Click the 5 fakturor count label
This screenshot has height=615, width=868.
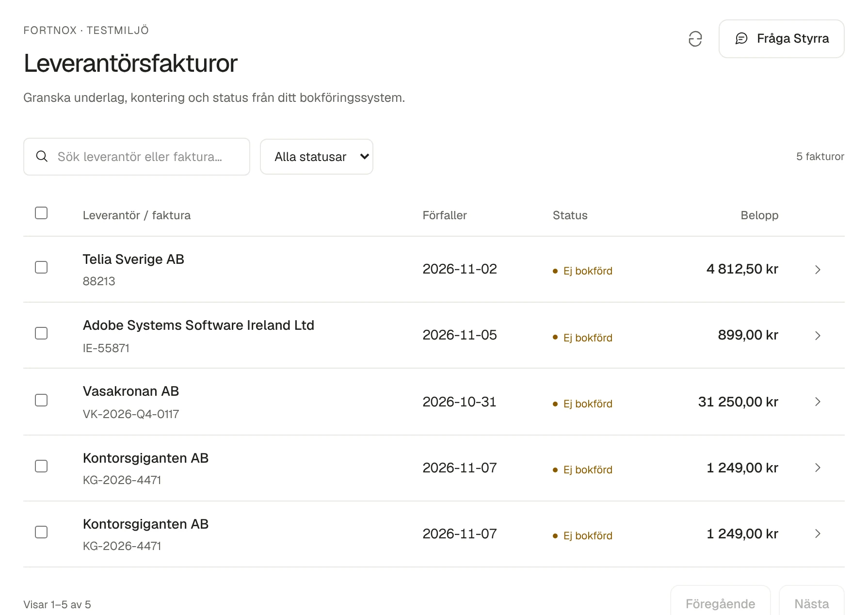click(x=820, y=157)
